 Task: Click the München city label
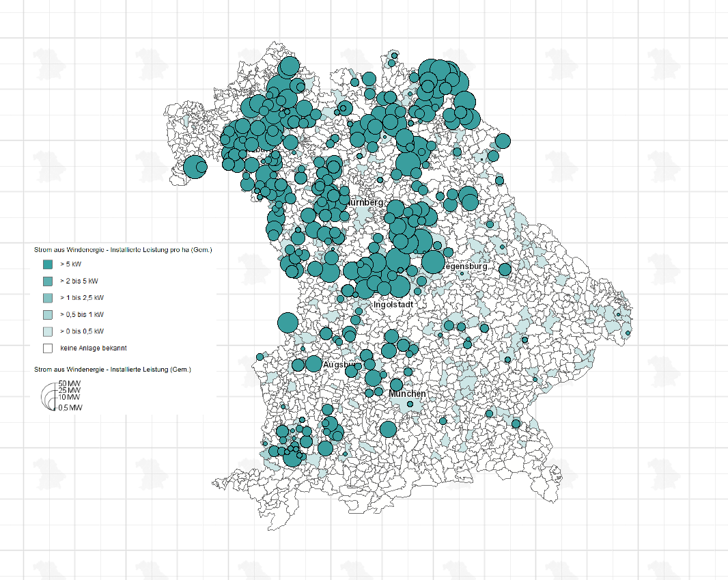tap(408, 394)
